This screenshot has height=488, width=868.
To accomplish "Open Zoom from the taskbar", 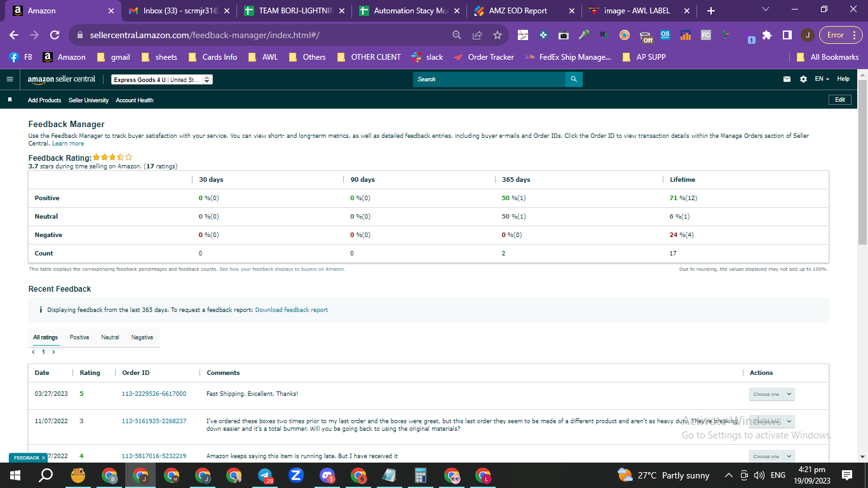I will click(296, 475).
